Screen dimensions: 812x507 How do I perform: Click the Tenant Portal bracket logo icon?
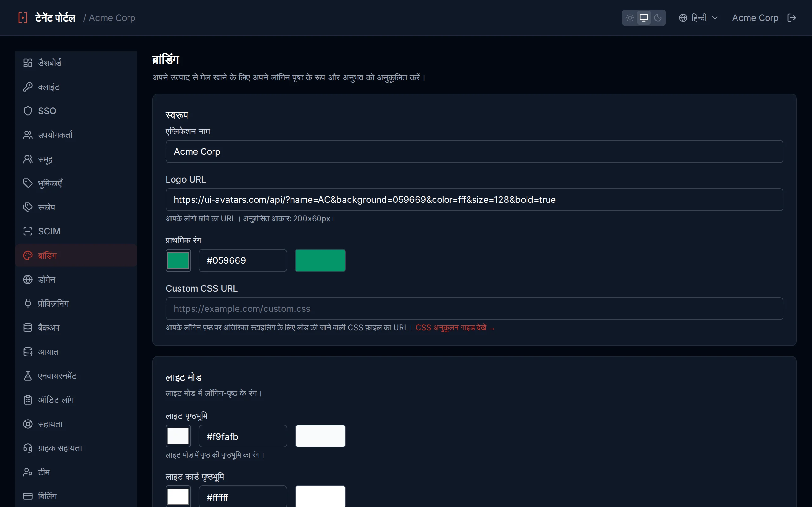pos(23,18)
